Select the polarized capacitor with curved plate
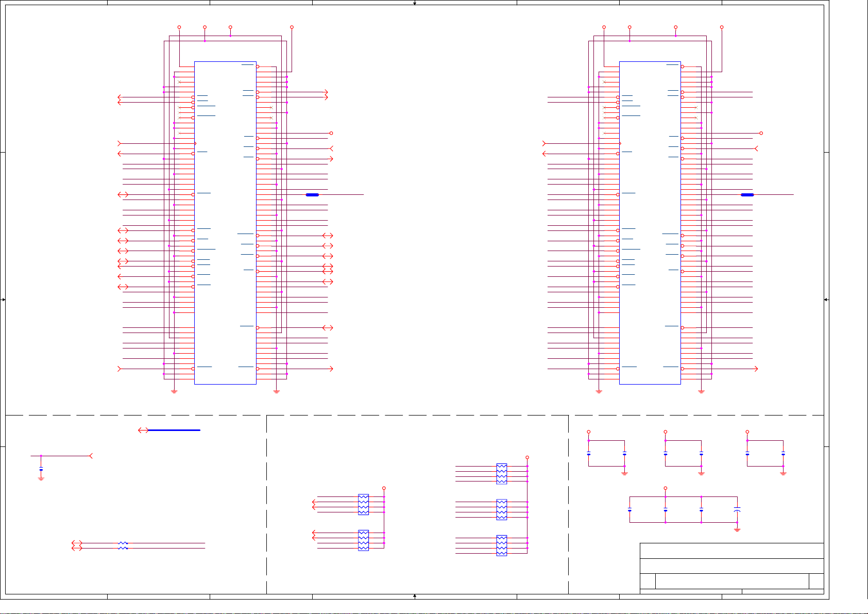Viewport: 868px width, 614px height. click(x=737, y=509)
